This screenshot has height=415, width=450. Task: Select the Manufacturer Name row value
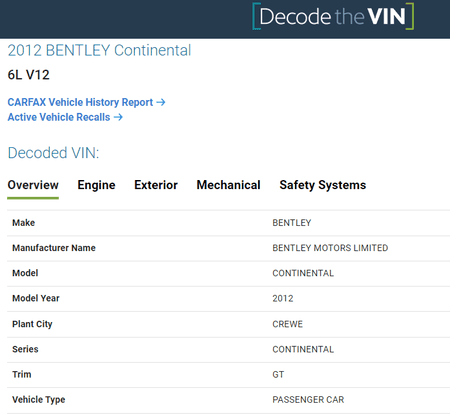[x=330, y=248]
